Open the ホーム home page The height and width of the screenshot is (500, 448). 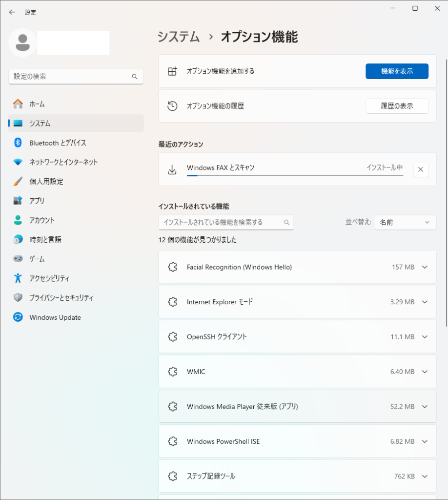[76, 104]
